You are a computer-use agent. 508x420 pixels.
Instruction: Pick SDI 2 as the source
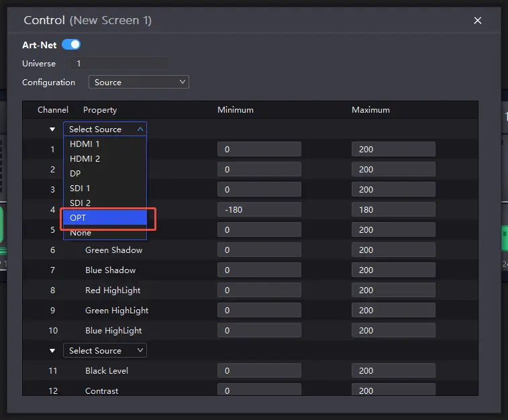point(81,203)
